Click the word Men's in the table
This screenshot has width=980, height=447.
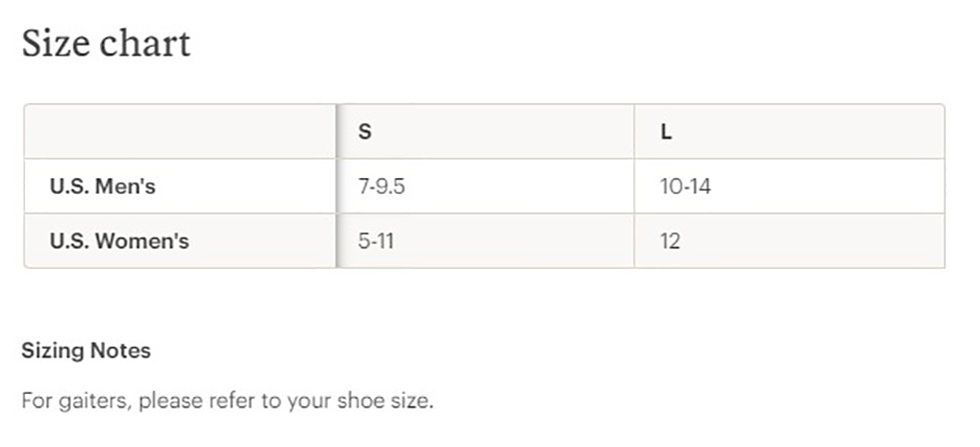tap(125, 187)
